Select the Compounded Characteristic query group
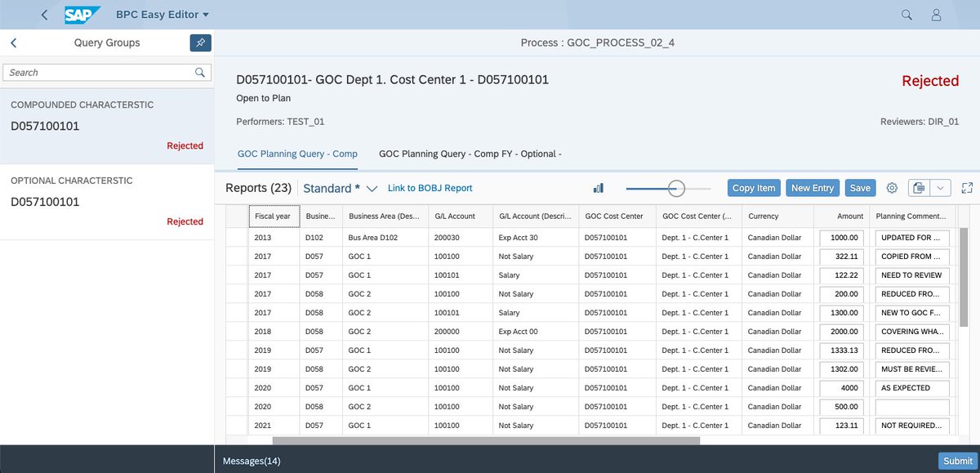Viewport: 980px width, 473px height. click(106, 126)
